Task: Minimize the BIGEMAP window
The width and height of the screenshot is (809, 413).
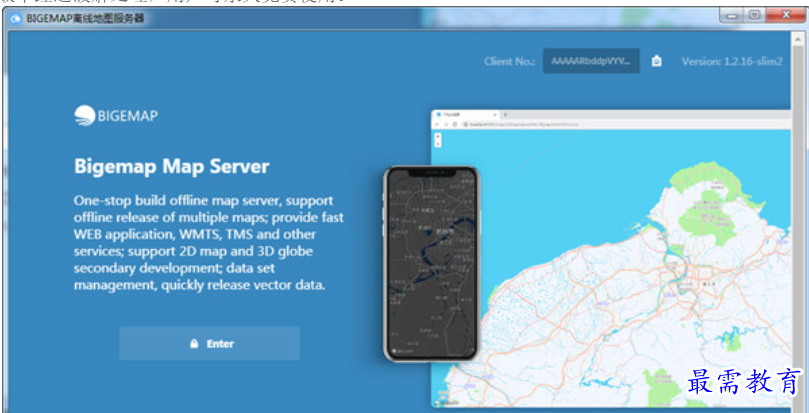Action: (731, 15)
